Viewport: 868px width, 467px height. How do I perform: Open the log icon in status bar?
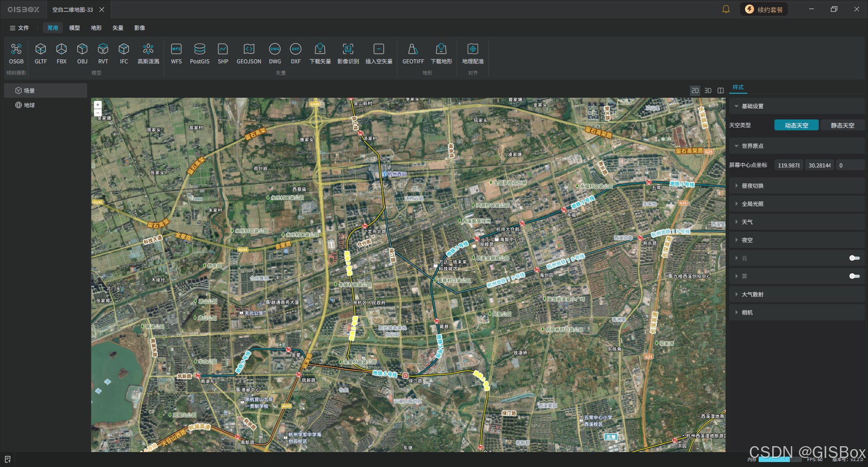[x=7, y=459]
